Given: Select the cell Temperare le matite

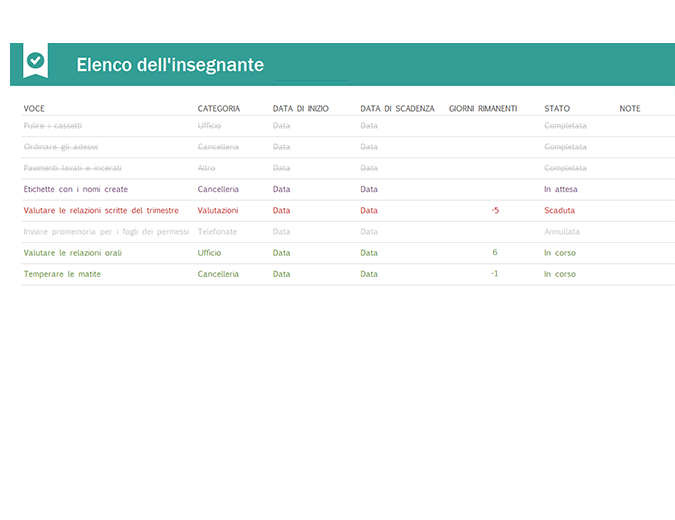Looking at the screenshot, I should point(62,274).
